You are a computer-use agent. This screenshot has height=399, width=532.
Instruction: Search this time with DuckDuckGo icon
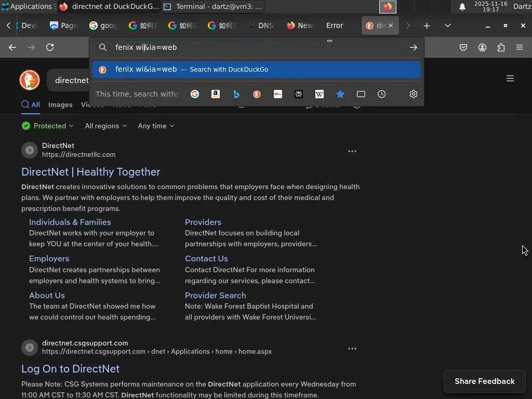257,94
